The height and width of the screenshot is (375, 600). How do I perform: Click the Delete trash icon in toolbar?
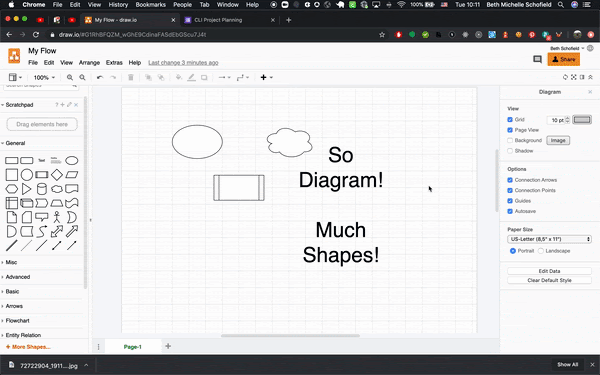point(130,77)
